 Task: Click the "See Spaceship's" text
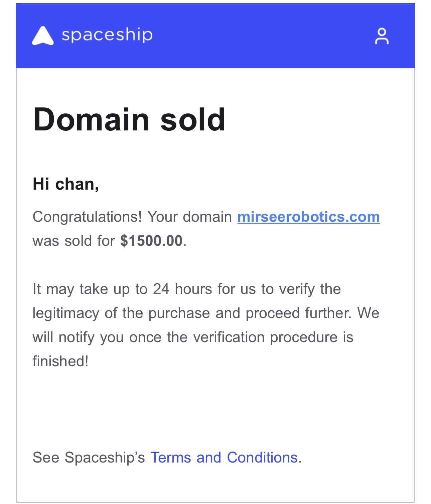click(89, 458)
